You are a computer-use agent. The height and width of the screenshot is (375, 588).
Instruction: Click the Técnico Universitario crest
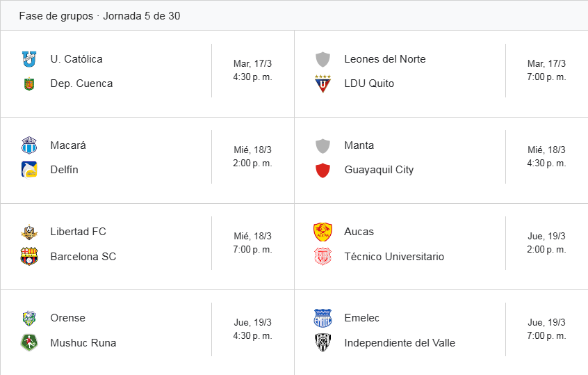[322, 256]
